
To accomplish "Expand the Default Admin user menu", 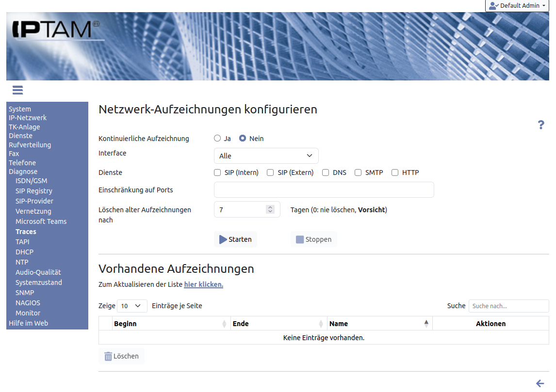I will tap(517, 6).
